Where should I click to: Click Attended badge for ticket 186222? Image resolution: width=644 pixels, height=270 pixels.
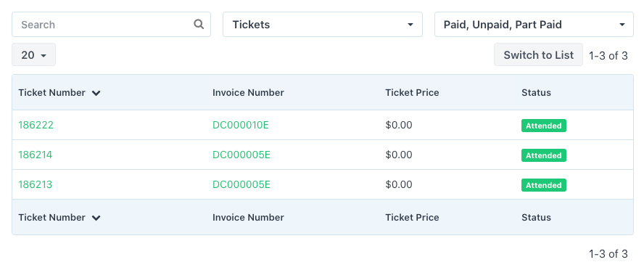point(544,126)
